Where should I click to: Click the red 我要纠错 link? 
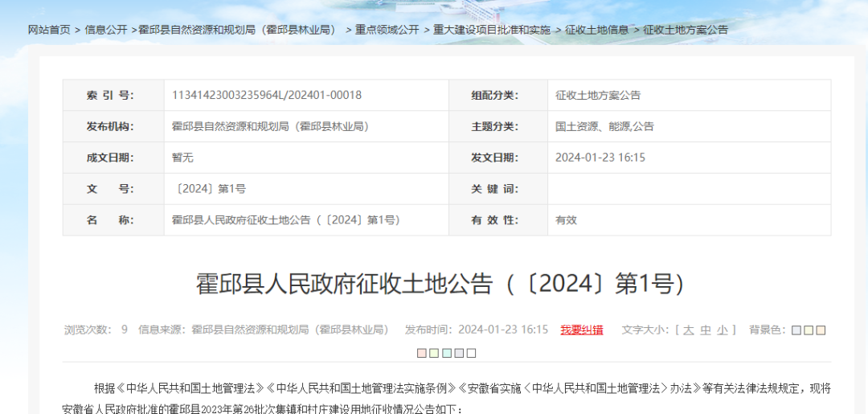(x=582, y=330)
